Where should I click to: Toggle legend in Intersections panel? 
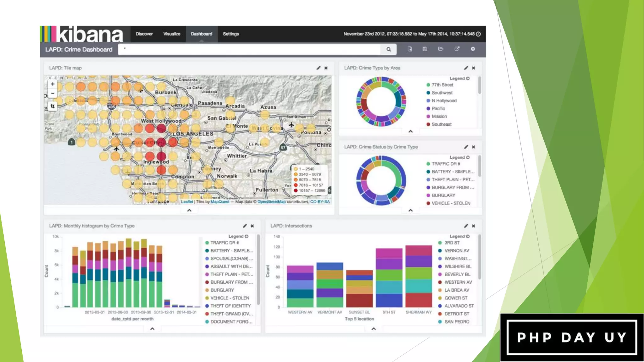click(459, 236)
